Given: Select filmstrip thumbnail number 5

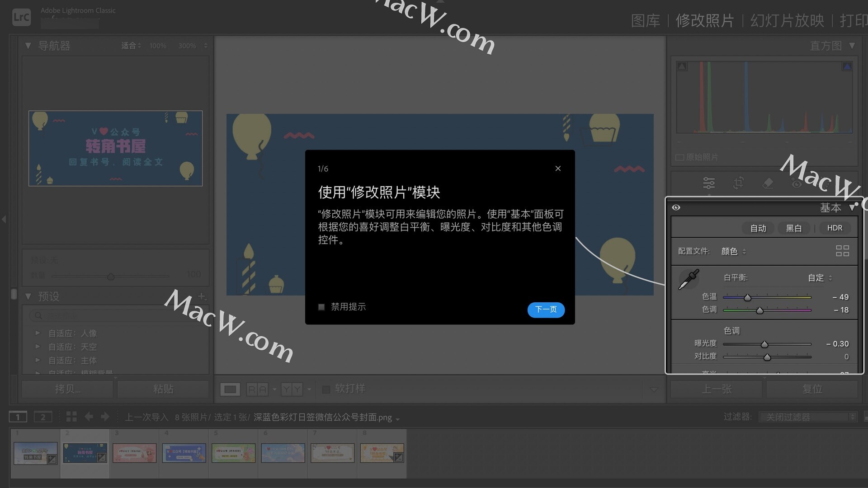Looking at the screenshot, I should 233,453.
